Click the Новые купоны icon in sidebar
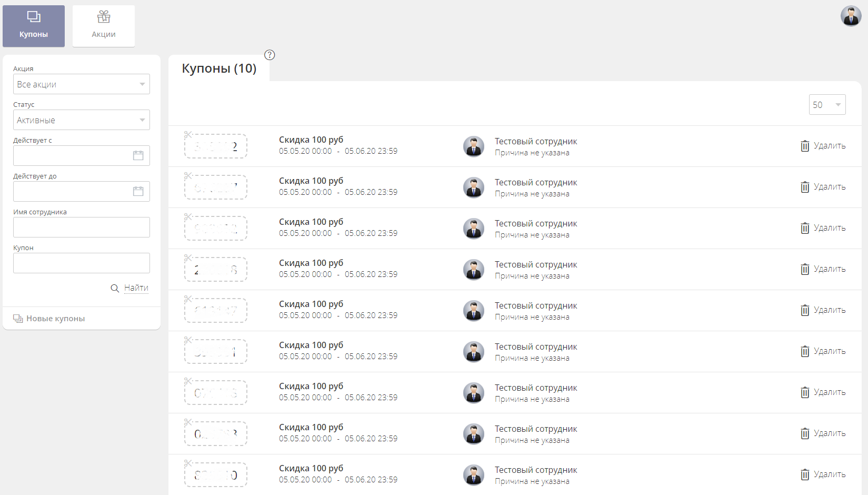The image size is (868, 495). [18, 319]
